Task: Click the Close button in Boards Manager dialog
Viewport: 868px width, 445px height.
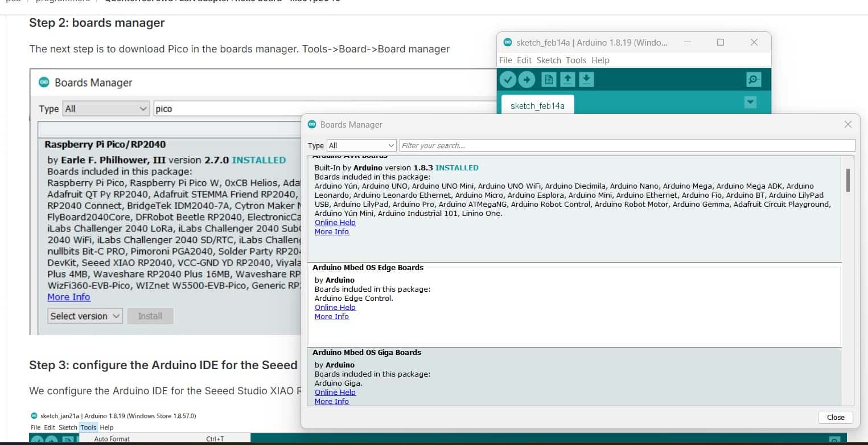Action: (836, 417)
